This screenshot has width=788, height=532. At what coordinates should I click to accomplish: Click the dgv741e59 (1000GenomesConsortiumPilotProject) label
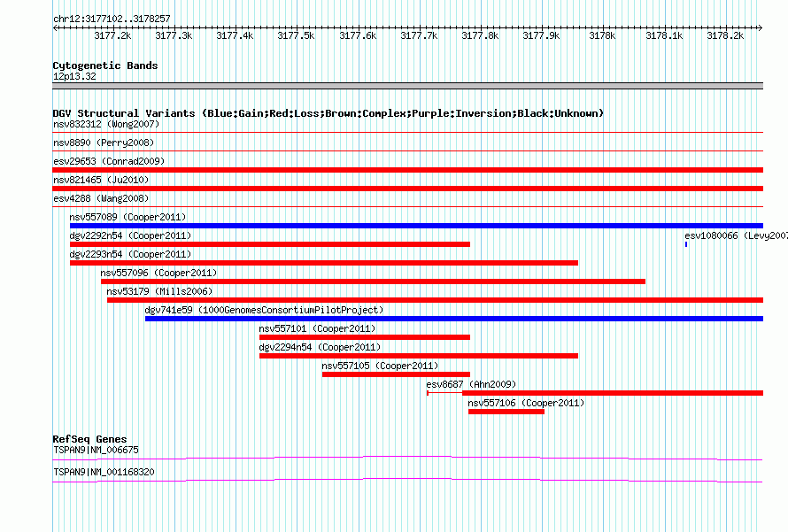pyautogui.click(x=264, y=310)
